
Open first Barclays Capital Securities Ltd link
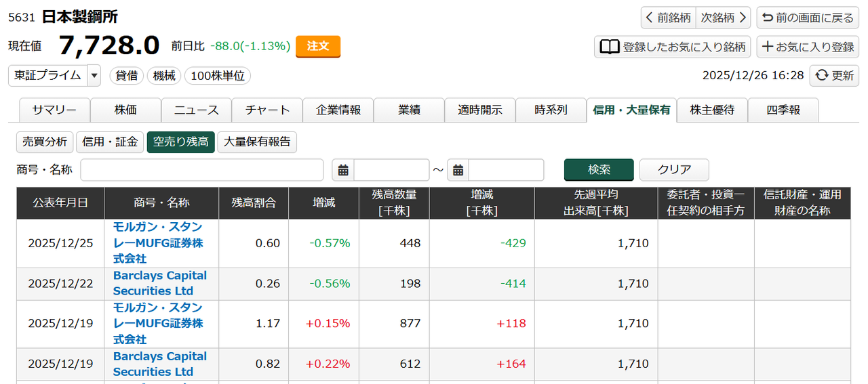[160, 283]
